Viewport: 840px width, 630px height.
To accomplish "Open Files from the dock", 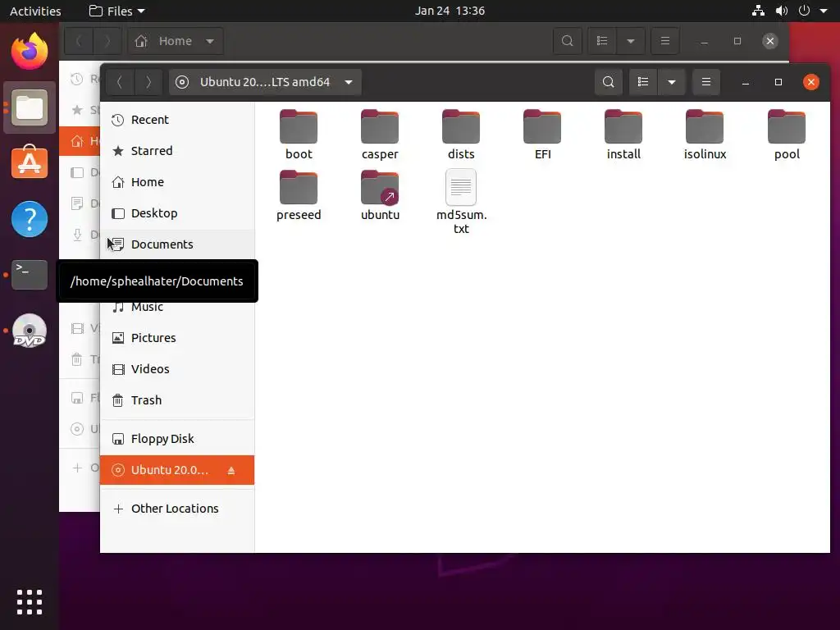I will point(30,107).
